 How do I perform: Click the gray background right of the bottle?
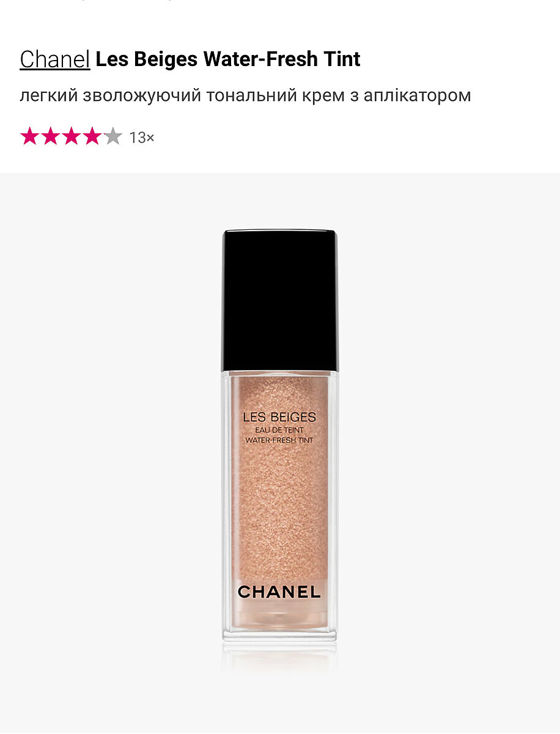(x=449, y=453)
